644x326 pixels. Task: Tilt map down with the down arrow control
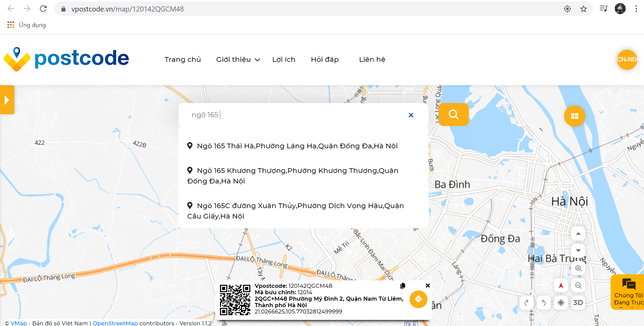pyautogui.click(x=578, y=251)
